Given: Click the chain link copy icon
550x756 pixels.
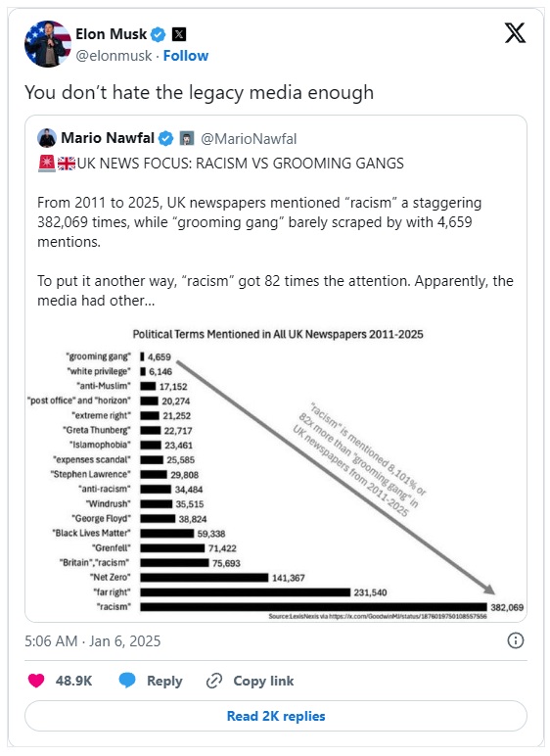Looking at the screenshot, I should tap(213, 681).
